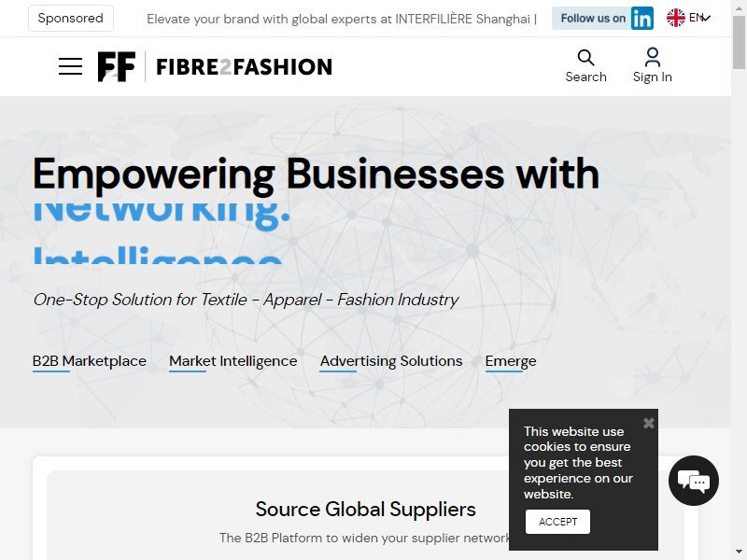Viewport: 747px width, 560px height.
Task: Click the FIBRE2FASHION wordmark
Action: pyautogui.click(x=244, y=66)
